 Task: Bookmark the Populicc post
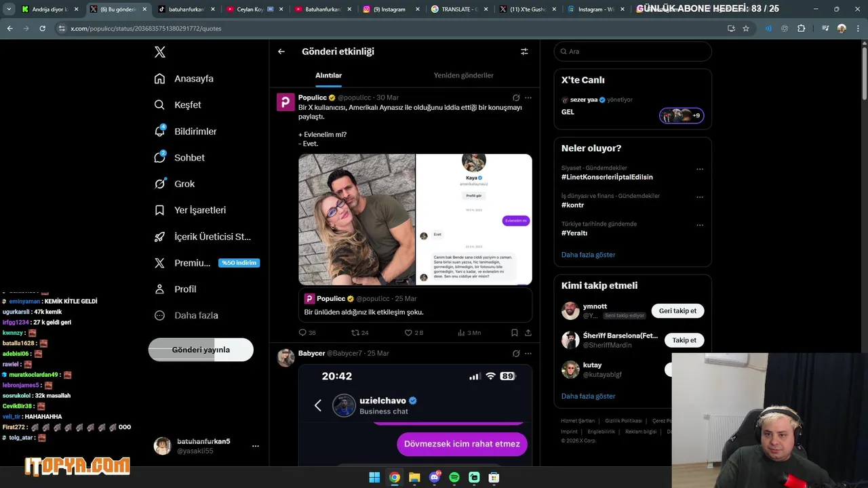coord(515,333)
